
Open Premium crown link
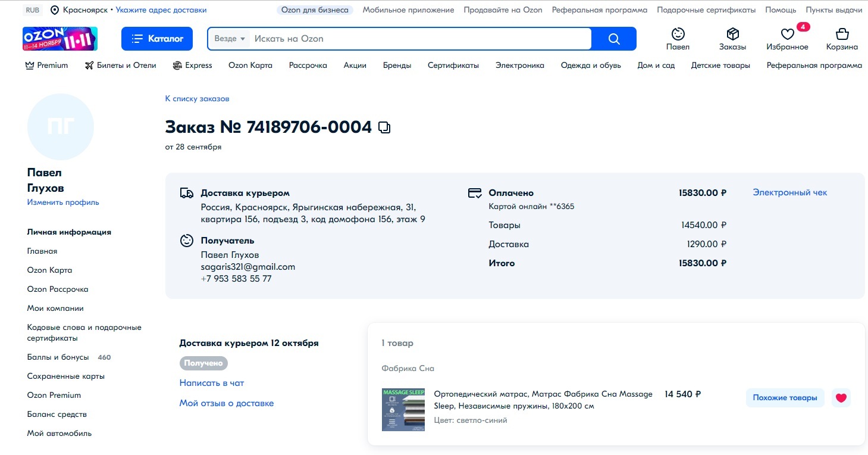click(46, 66)
